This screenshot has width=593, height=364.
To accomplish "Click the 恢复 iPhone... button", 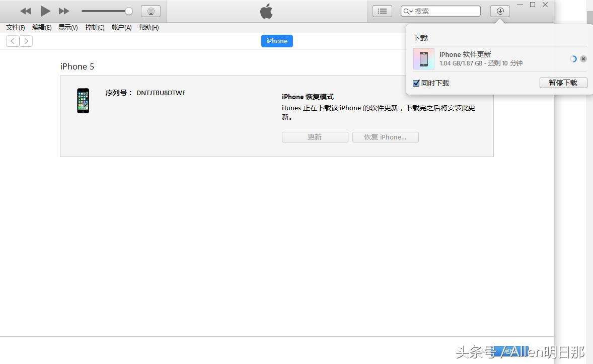I will pos(385,137).
